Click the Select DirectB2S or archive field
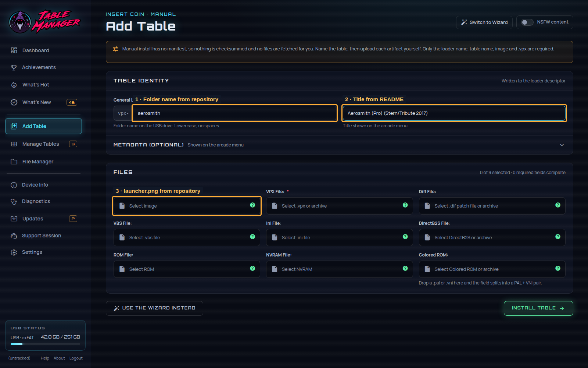 click(x=492, y=238)
